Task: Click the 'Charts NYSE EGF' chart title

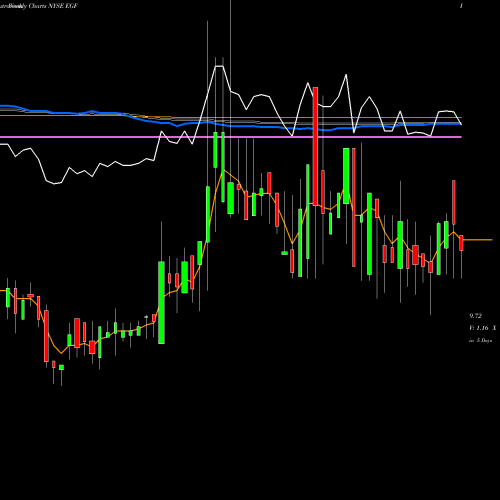Action: point(53,6)
